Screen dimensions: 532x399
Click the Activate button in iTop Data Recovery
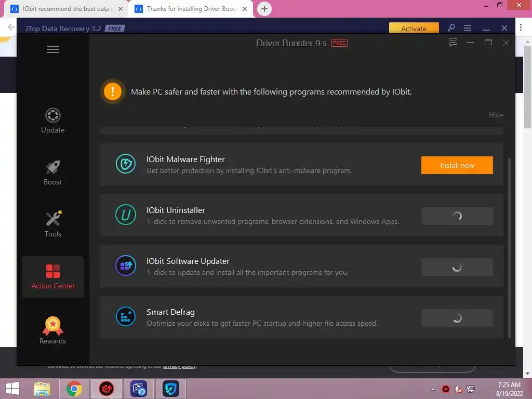click(x=414, y=28)
